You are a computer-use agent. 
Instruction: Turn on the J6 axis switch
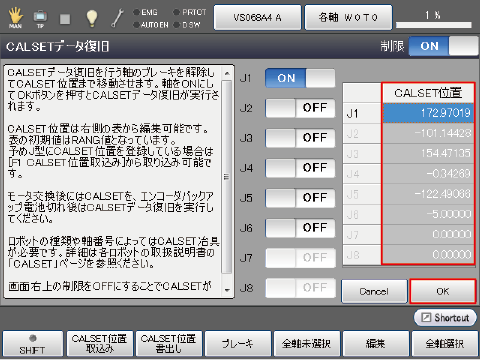300,228
